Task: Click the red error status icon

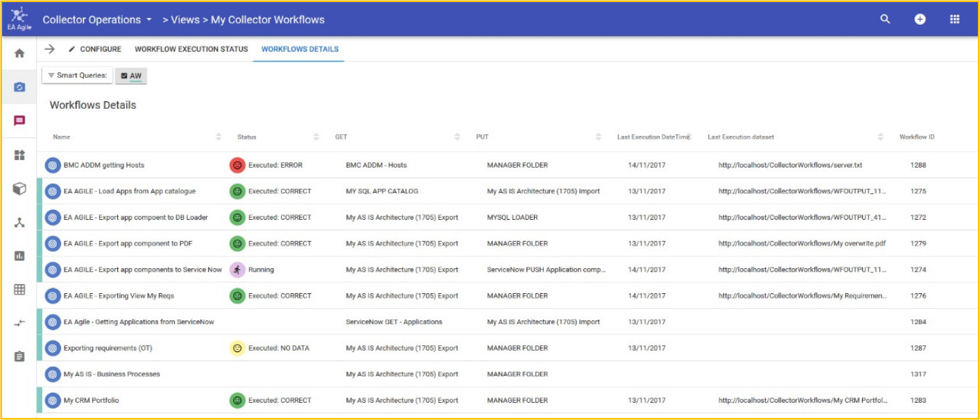Action: point(237,166)
